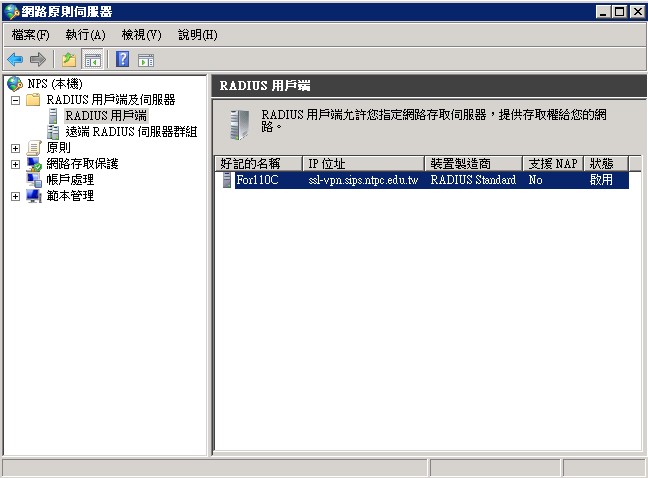Image resolution: width=648 pixels, height=478 pixels.
Task: Toggle the Show/Hide action pane icon
Action: tap(146, 60)
